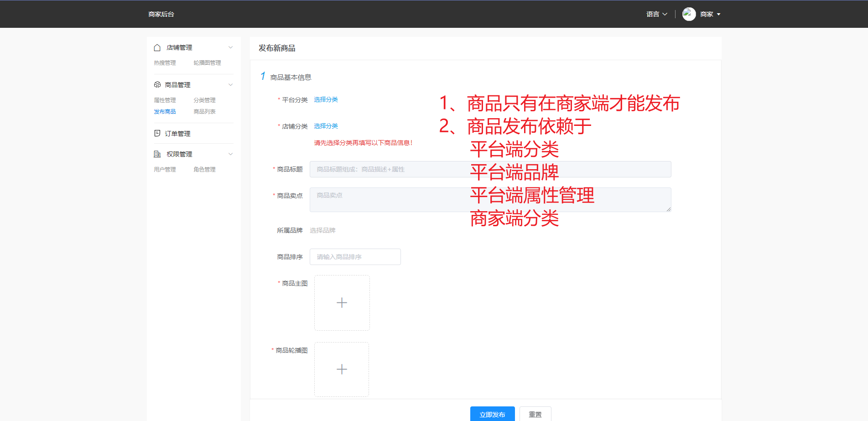Click the 重置 reset button
This screenshot has width=868, height=421.
[535, 414]
